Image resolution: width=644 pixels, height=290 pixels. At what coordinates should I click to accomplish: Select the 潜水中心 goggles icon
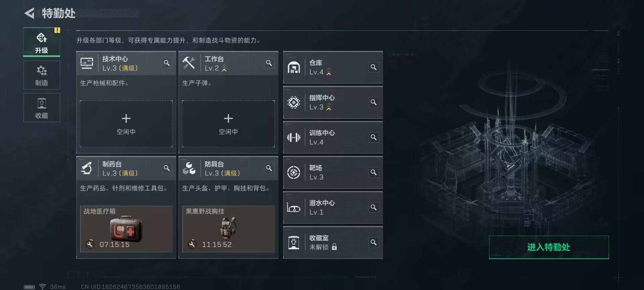(293, 208)
